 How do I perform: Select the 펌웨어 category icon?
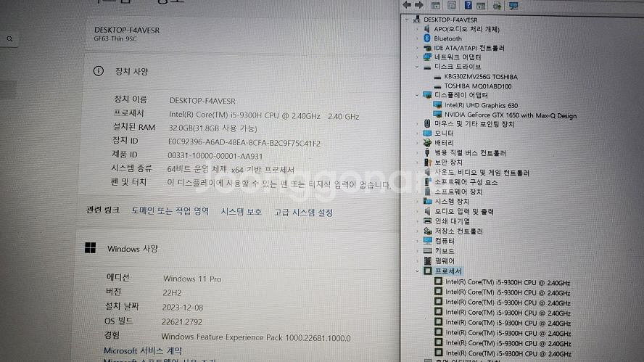click(x=428, y=260)
